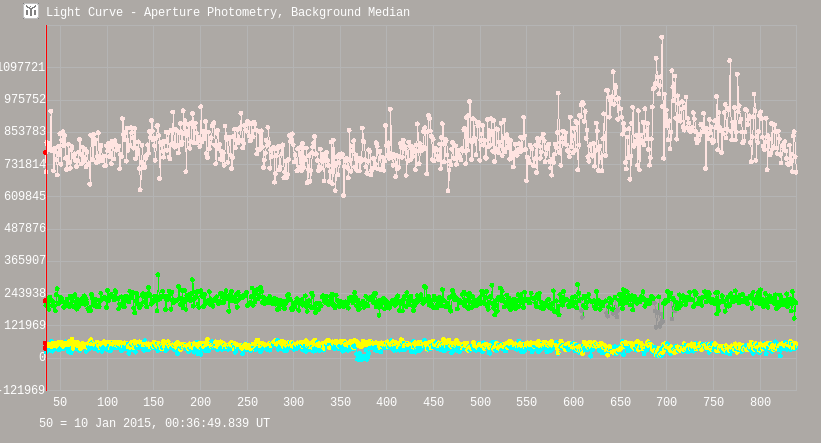Click the y-axis label 243938
This screenshot has width=821, height=443.
[25, 293]
